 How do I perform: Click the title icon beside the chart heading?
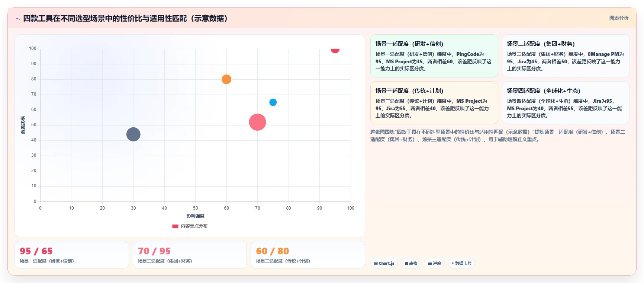[17, 19]
